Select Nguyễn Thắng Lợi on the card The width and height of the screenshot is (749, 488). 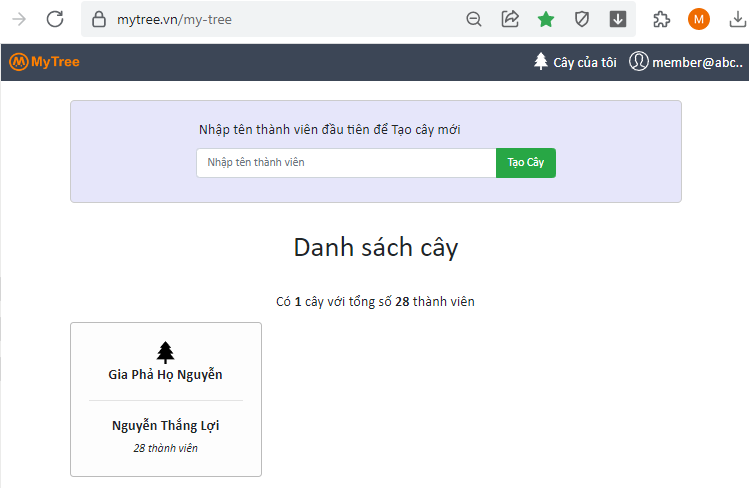coord(166,426)
